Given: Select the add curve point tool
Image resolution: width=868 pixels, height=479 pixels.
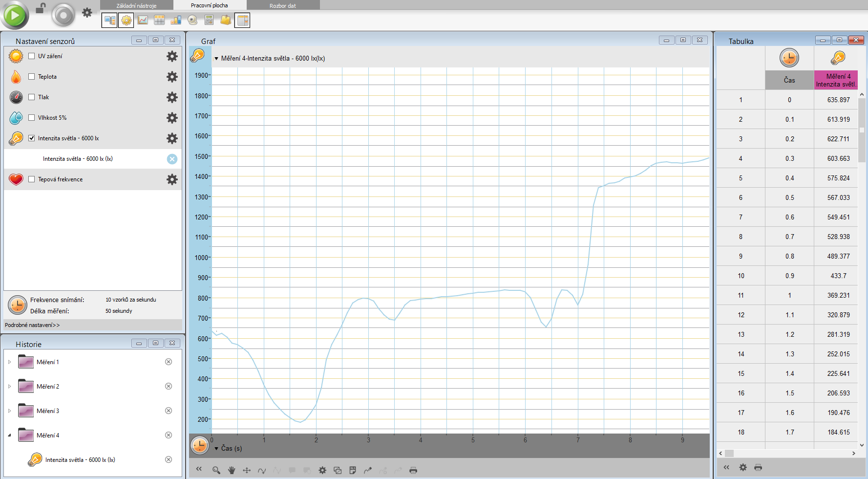Looking at the screenshot, I should pyautogui.click(x=262, y=470).
